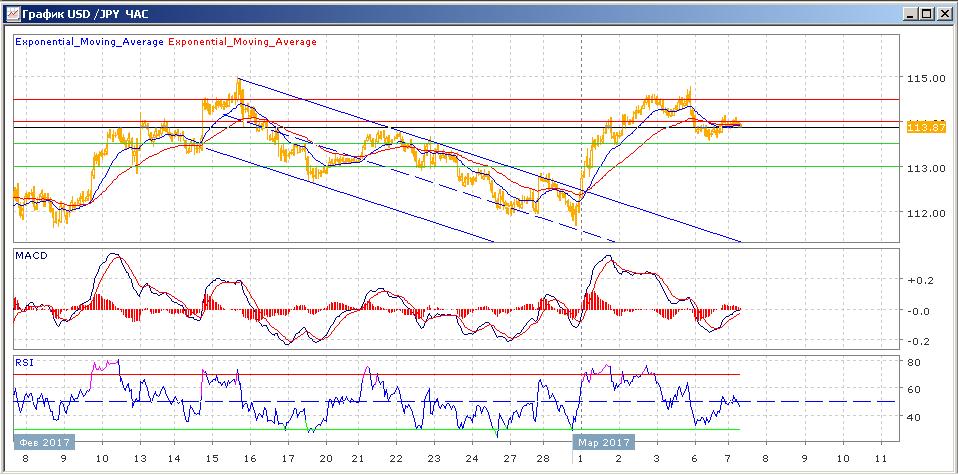Click date 15 on the time axis
The image size is (958, 475).
tap(213, 458)
